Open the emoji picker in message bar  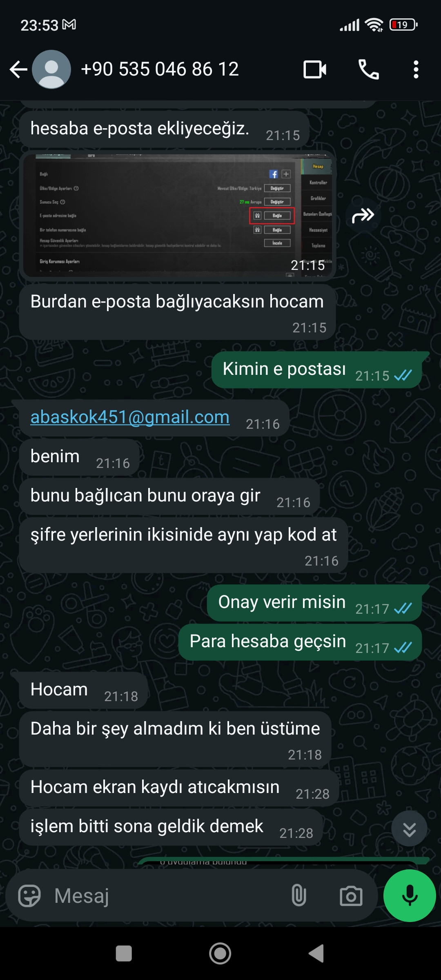tap(29, 896)
